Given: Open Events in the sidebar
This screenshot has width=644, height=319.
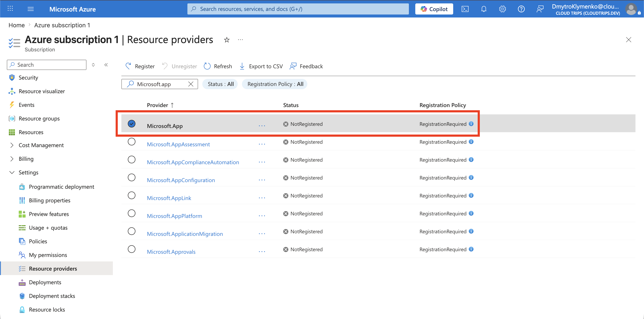Looking at the screenshot, I should pyautogui.click(x=26, y=105).
